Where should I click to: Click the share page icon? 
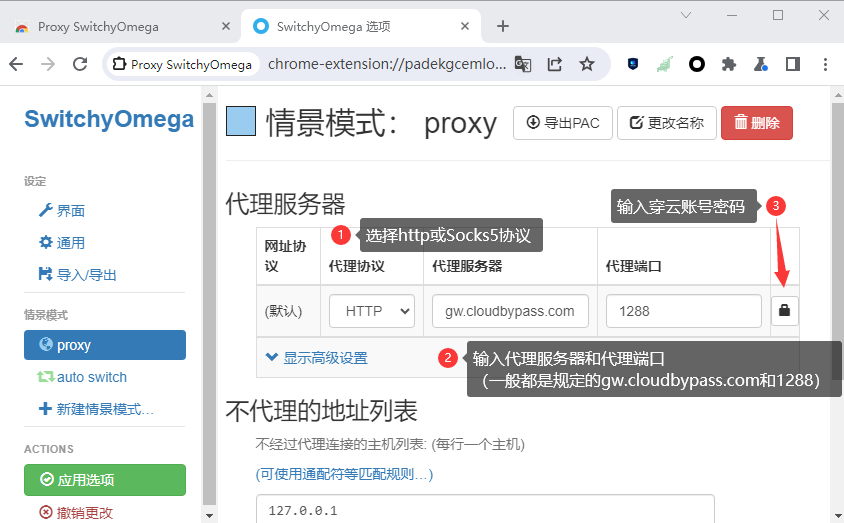555,65
